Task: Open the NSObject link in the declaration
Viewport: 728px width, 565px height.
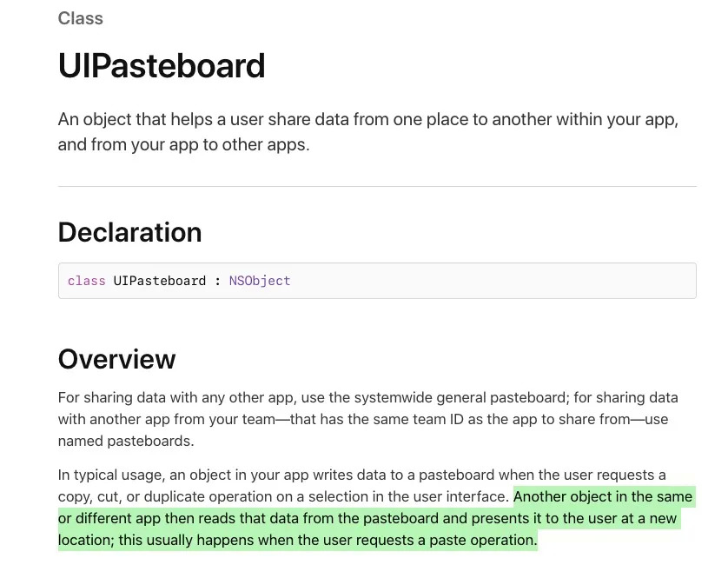Action: point(260,281)
